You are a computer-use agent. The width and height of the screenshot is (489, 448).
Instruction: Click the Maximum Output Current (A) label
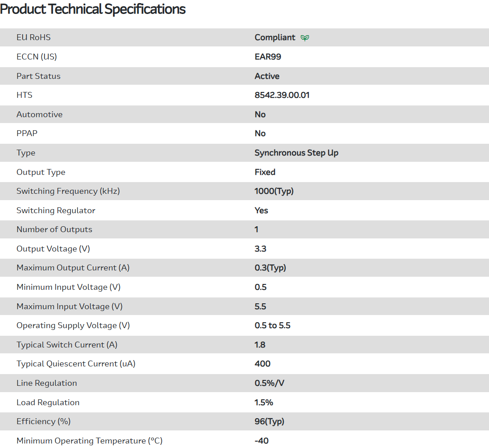point(73,268)
